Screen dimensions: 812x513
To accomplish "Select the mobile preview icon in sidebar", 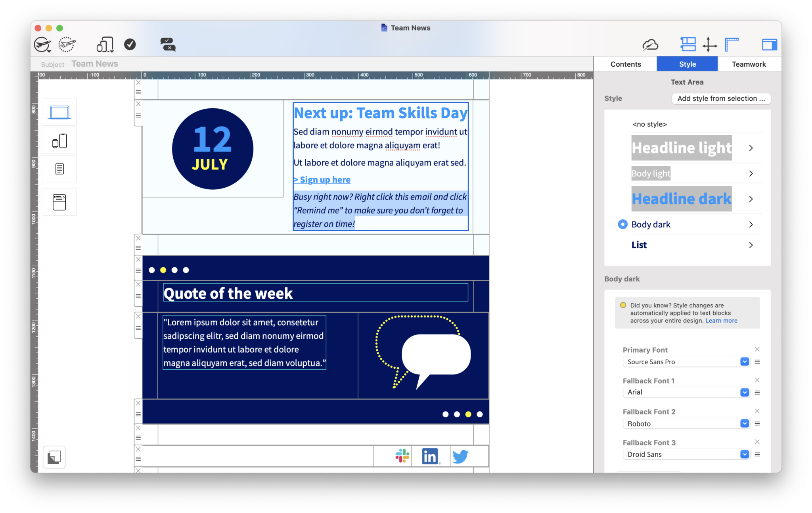I will (x=59, y=140).
